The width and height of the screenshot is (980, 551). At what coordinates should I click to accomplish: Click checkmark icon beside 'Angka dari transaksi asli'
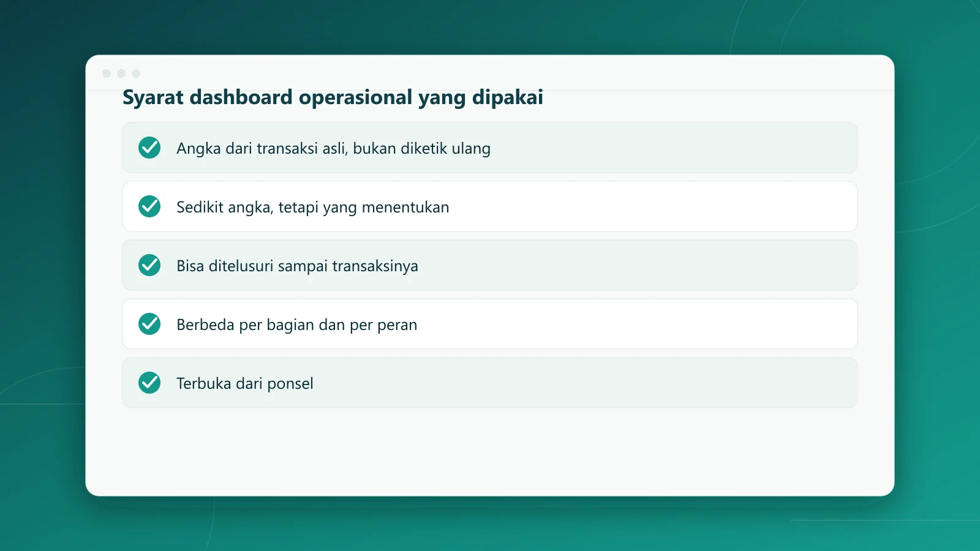click(149, 148)
